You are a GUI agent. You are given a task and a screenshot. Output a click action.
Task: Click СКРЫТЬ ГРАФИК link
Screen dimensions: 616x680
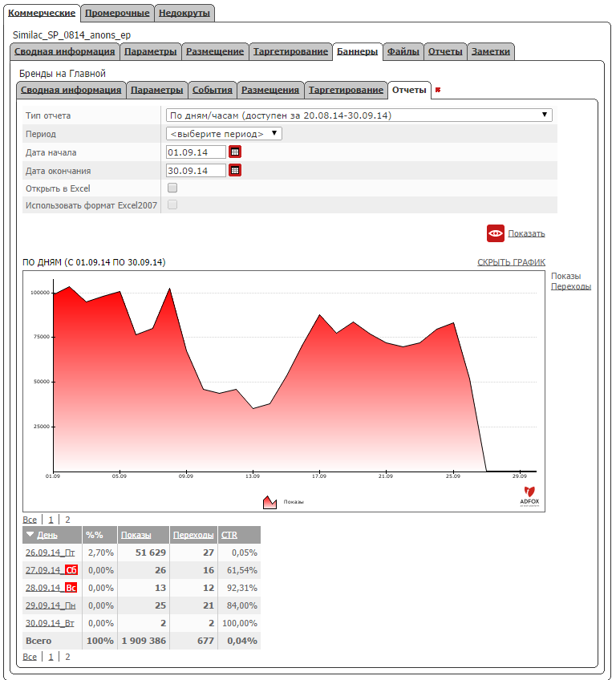[512, 262]
